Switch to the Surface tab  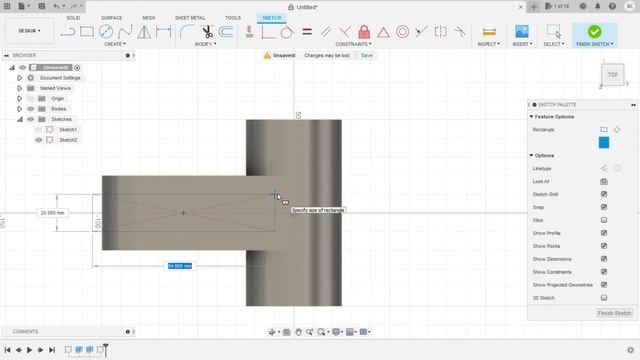[111, 18]
